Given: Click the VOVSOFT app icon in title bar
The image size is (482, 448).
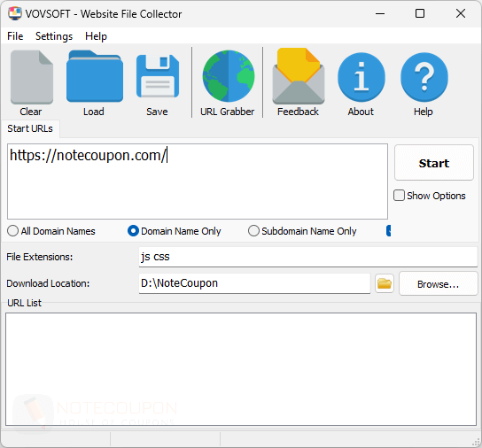Looking at the screenshot, I should pyautogui.click(x=14, y=13).
